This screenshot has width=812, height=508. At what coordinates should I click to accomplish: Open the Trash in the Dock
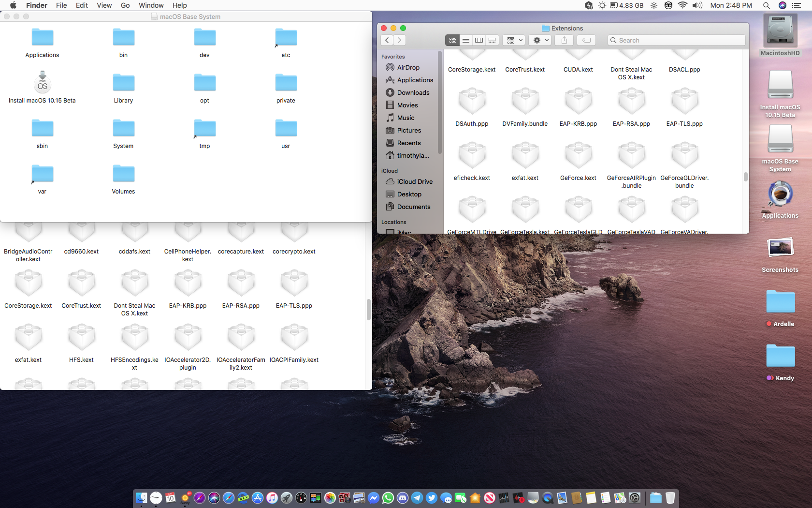point(670,498)
